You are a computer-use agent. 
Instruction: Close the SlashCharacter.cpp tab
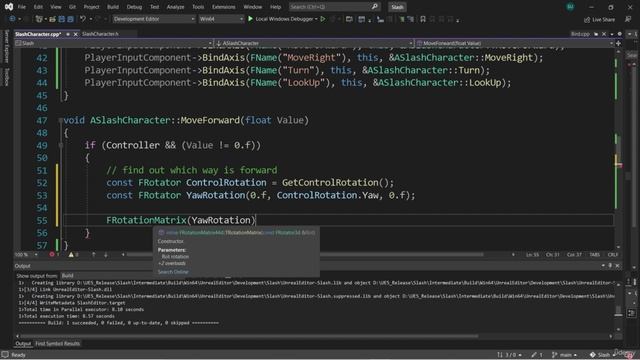coord(75,34)
